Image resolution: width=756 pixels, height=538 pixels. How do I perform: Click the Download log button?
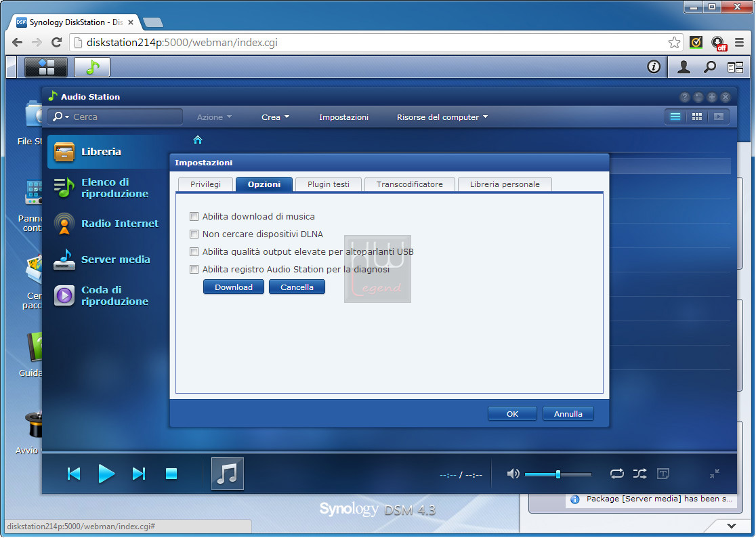(234, 287)
